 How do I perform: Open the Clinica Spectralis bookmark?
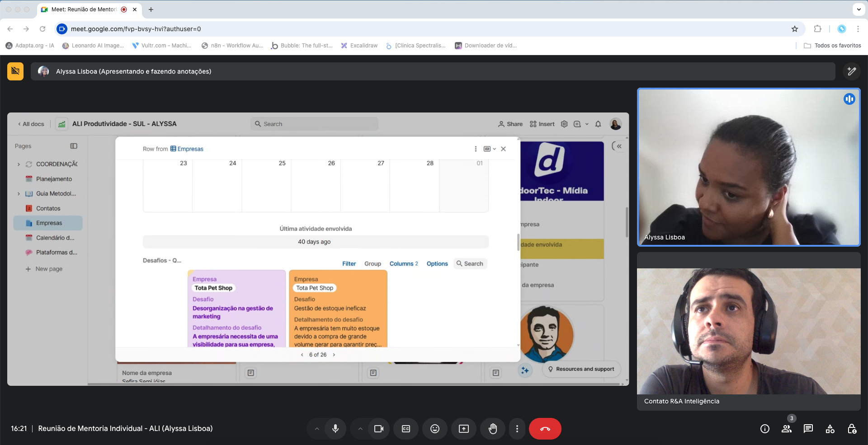(x=415, y=46)
